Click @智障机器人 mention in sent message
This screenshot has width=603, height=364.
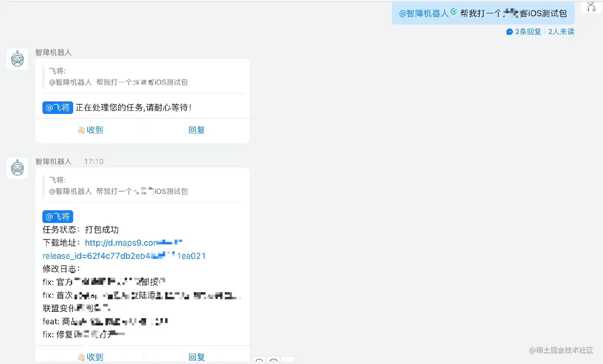coord(424,14)
